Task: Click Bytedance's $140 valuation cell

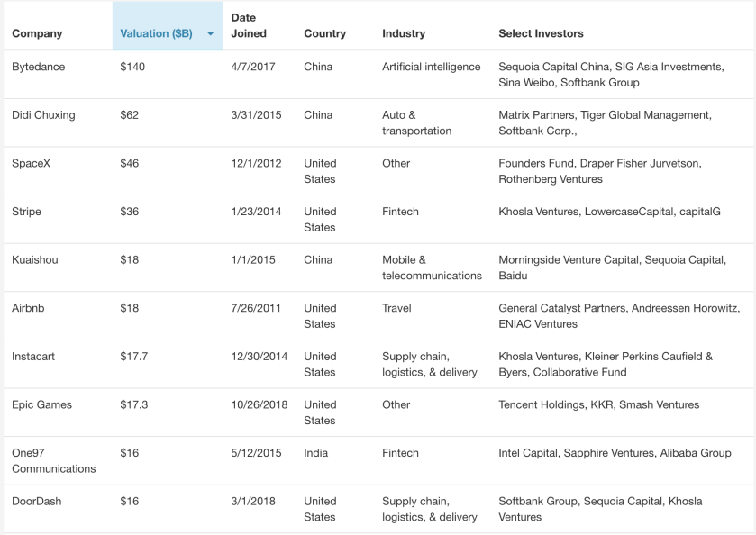Action: click(132, 67)
